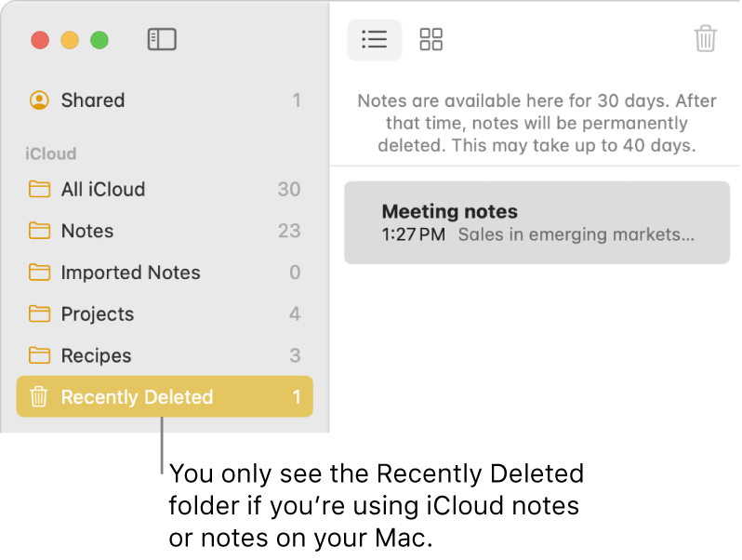Select the Recipes folder

tap(96, 355)
